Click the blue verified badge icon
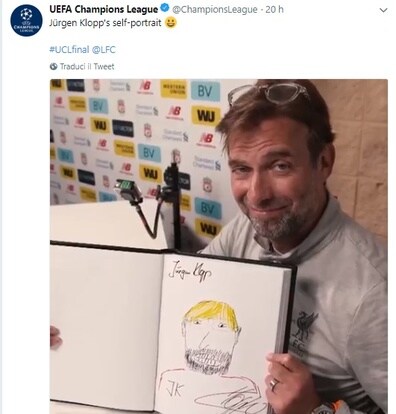Screen dimensions: 396x414 tap(165, 9)
